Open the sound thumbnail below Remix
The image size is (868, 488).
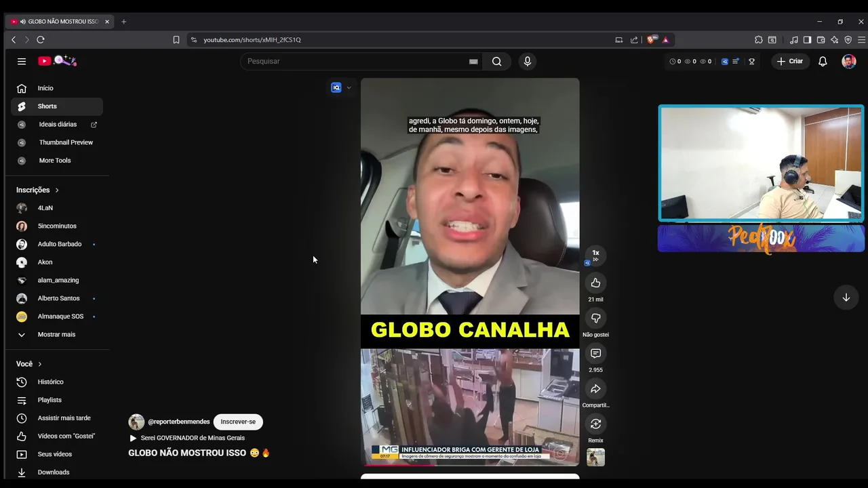[x=595, y=457]
